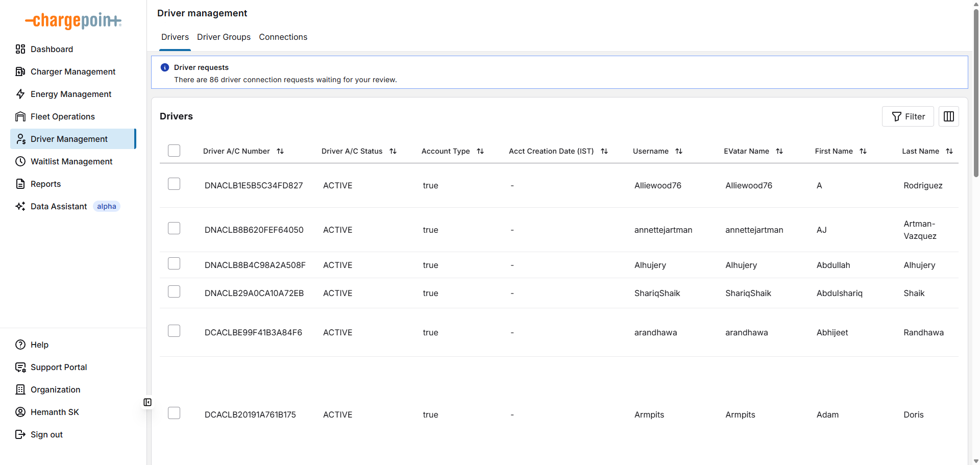Click the vertical page scrollbar
980x465 pixels.
click(976, 92)
